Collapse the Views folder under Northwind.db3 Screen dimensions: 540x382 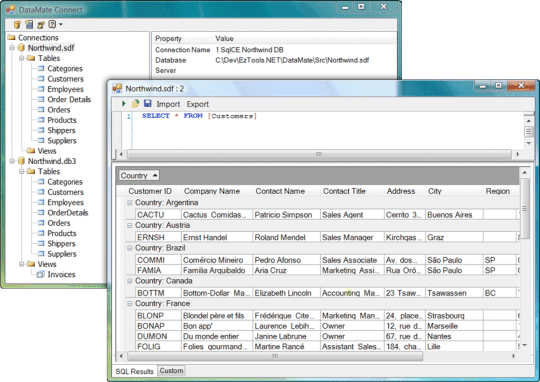pos(22,264)
